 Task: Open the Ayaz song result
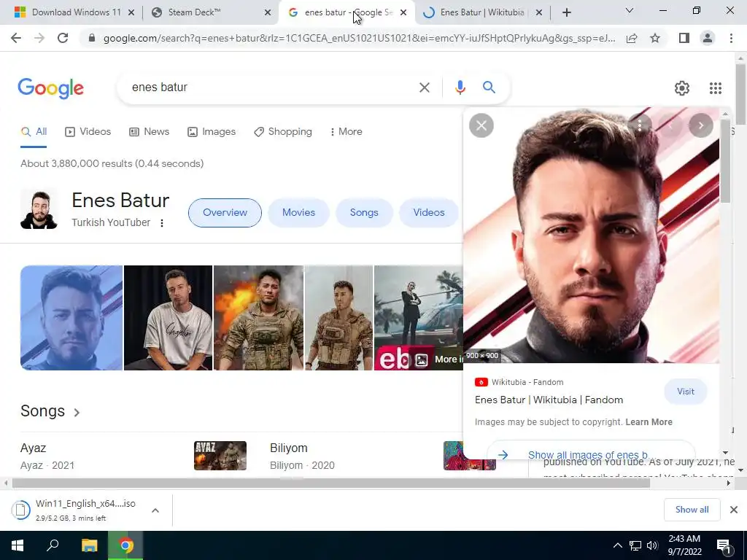(x=33, y=448)
